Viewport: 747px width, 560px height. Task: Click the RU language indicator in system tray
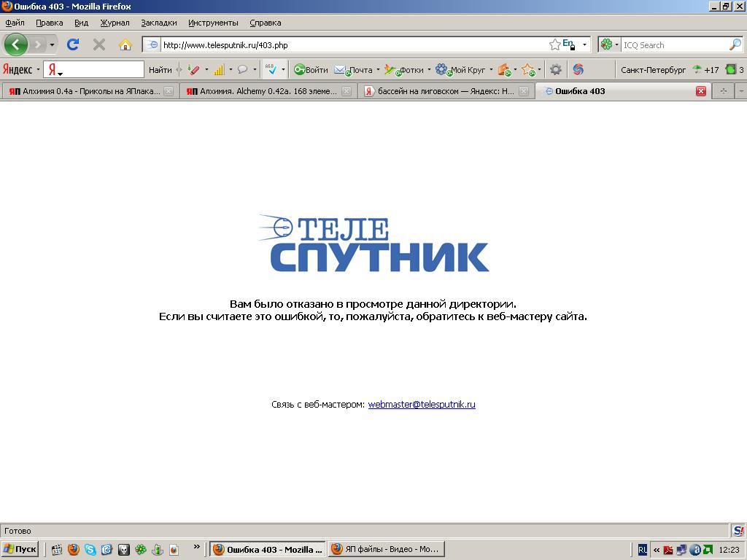click(x=642, y=550)
